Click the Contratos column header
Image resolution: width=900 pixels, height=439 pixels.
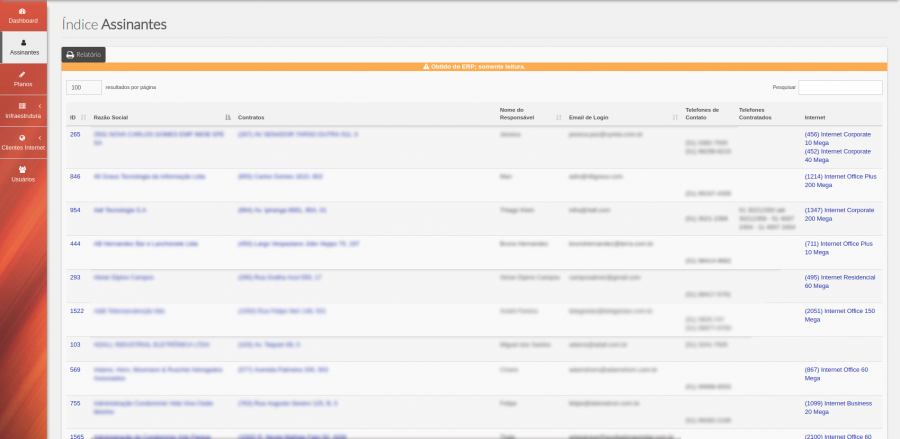[251, 117]
